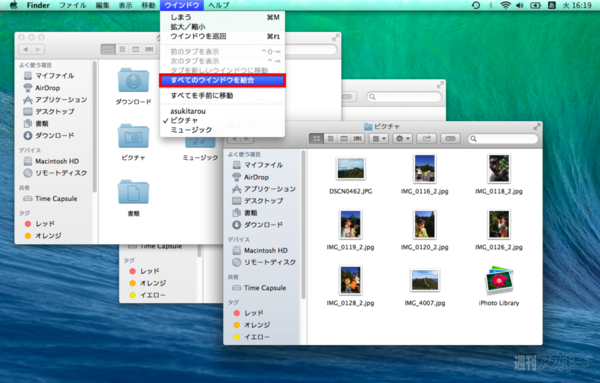Open the 表示 menu in menu bar
This screenshot has height=383, width=600.
[125, 5]
